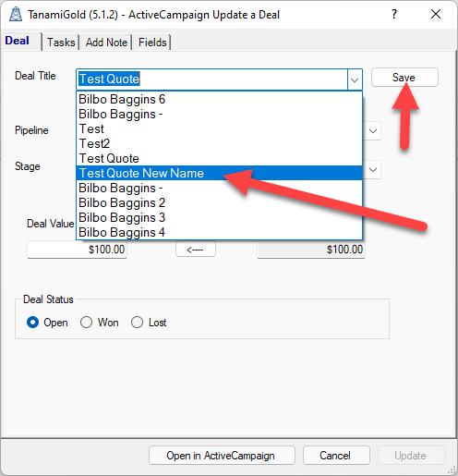Click the help question mark icon
Screen dimensions: 458x476
coord(394,14)
